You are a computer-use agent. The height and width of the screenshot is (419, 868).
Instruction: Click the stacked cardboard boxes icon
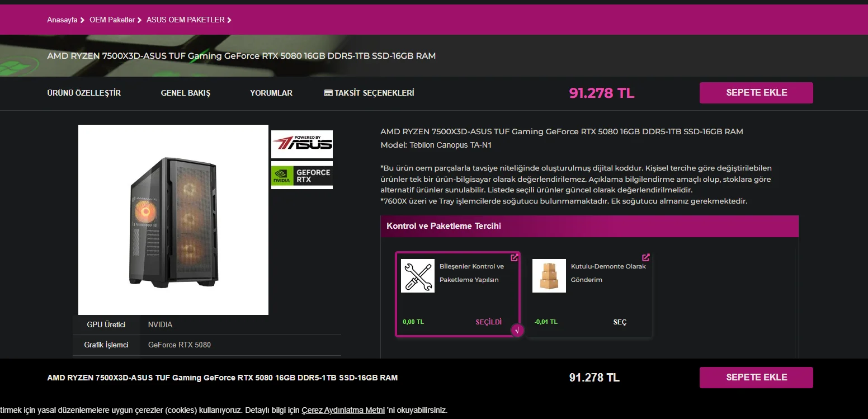549,276
